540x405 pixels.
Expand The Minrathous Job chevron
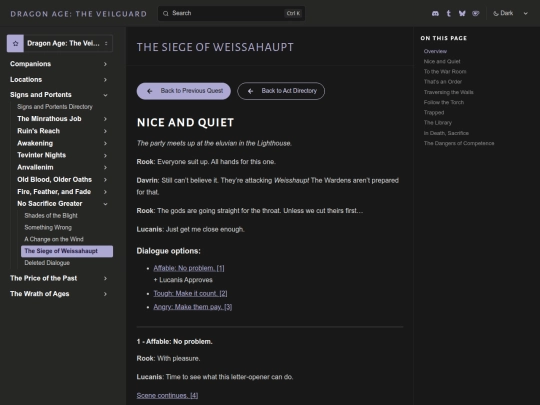click(105, 119)
